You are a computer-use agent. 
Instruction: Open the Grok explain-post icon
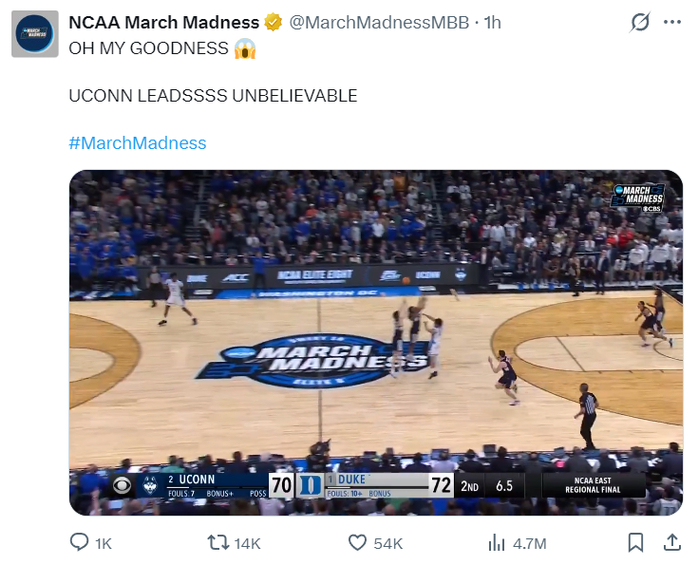[640, 22]
